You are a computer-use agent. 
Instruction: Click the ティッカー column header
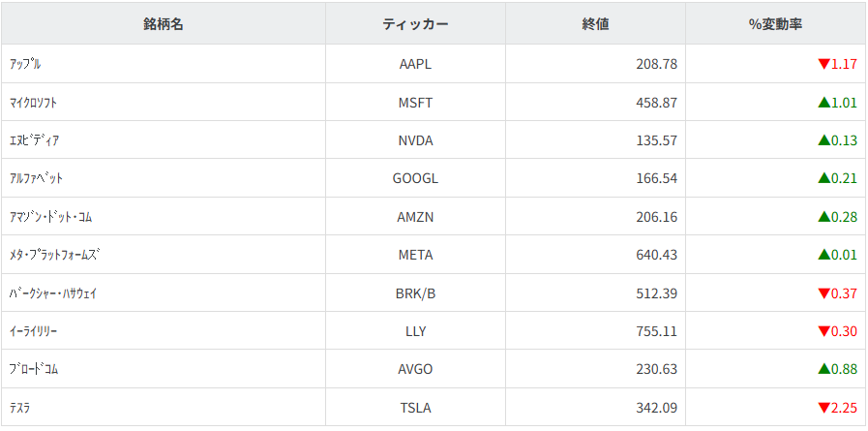tap(415, 24)
